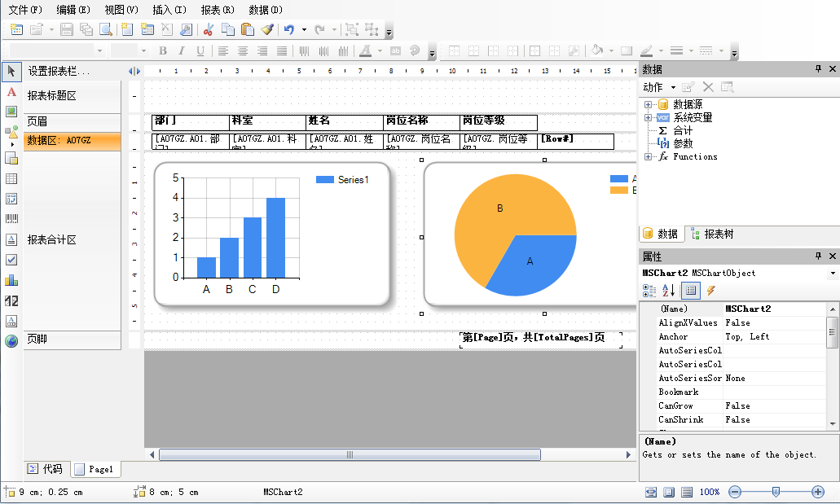Adjust the zoom slider handle
The width and height of the screenshot is (840, 504).
pyautogui.click(x=776, y=492)
